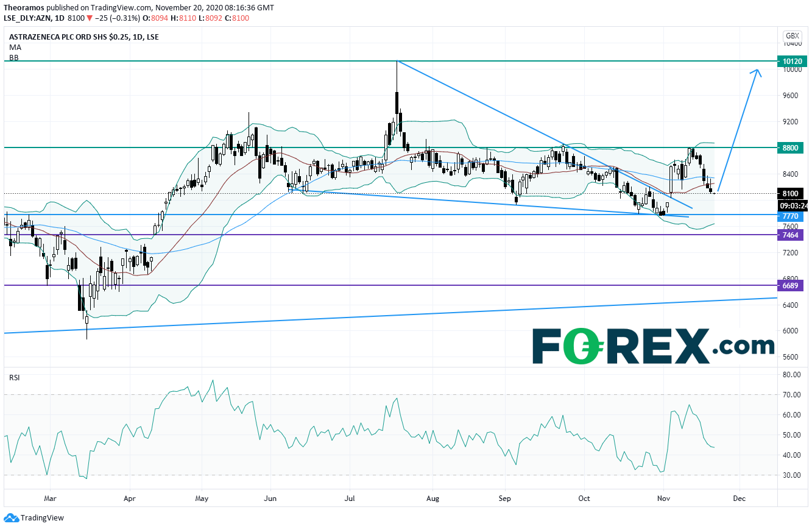
Task: Select the purple 7464 level tag
Action: 792,235
